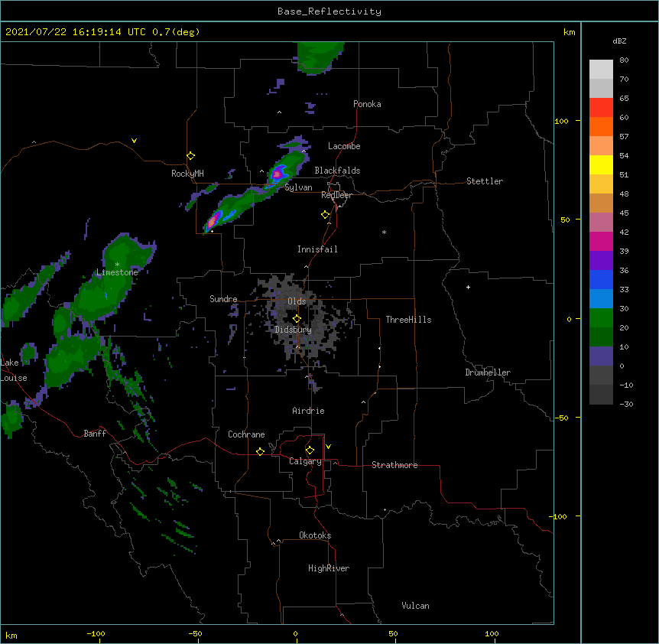Click the dBZ legend heading
The height and width of the screenshot is (644, 659).
(619, 41)
